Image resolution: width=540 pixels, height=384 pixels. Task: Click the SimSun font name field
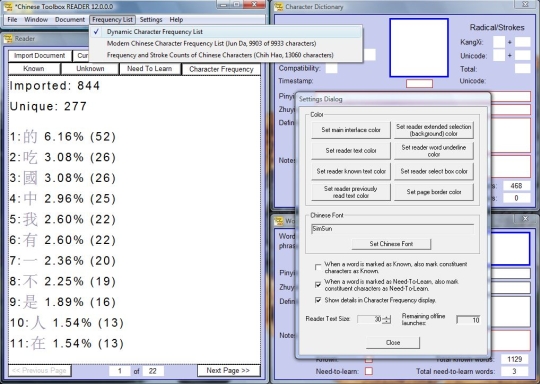392,229
